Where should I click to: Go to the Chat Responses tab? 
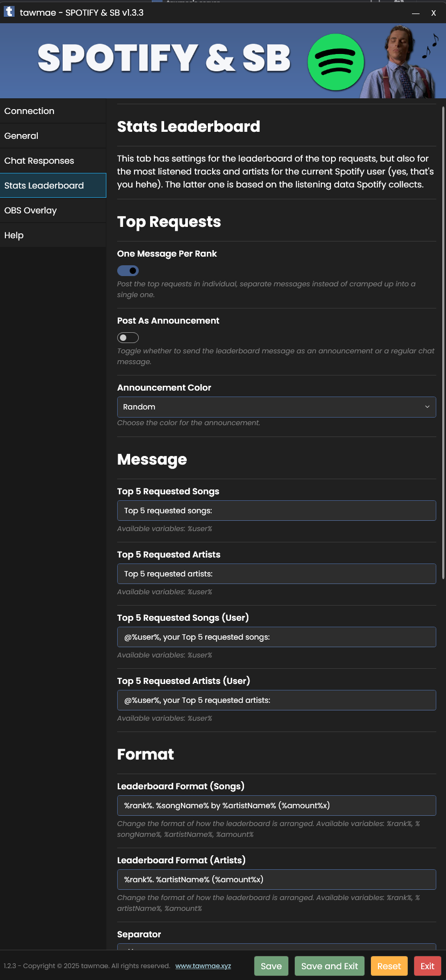click(x=53, y=160)
